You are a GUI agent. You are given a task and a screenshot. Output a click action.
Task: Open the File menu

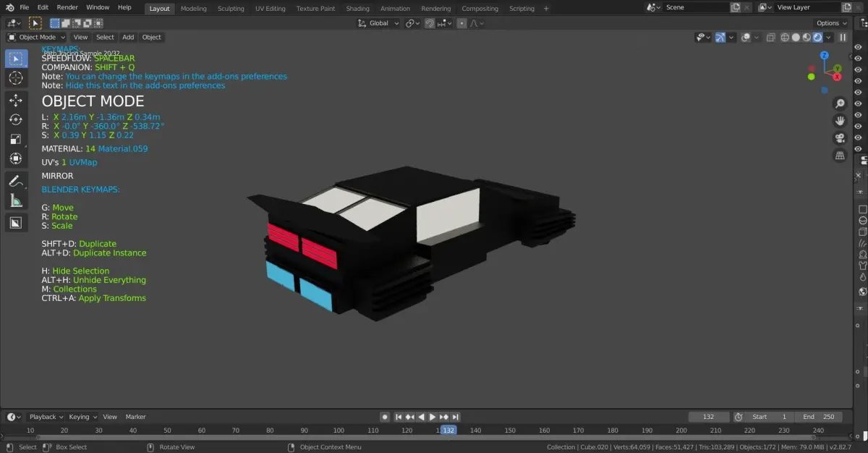[25, 8]
